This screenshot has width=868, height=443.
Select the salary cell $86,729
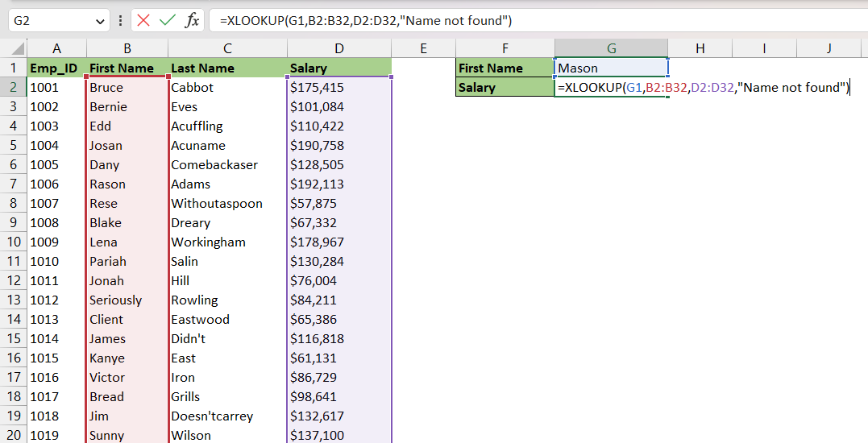339,378
